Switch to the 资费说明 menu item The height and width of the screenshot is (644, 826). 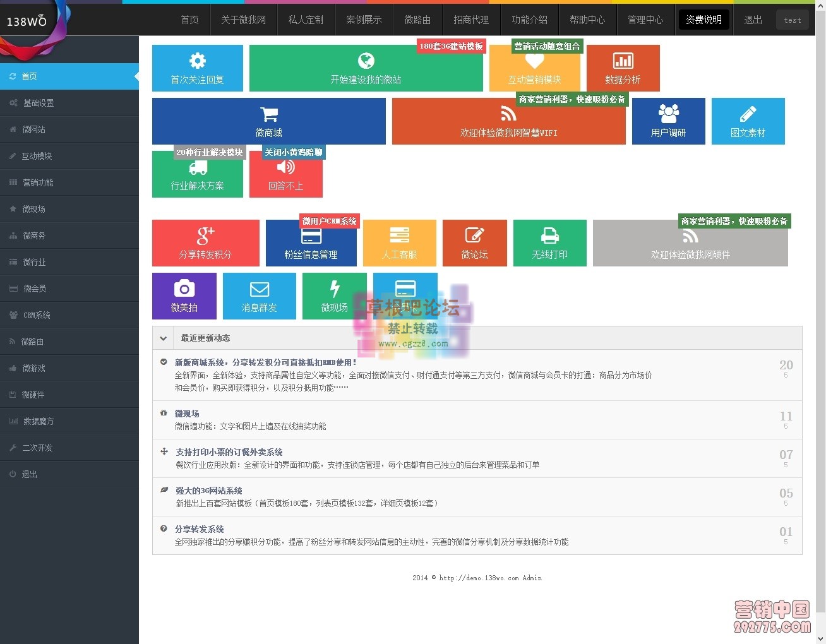pos(703,20)
